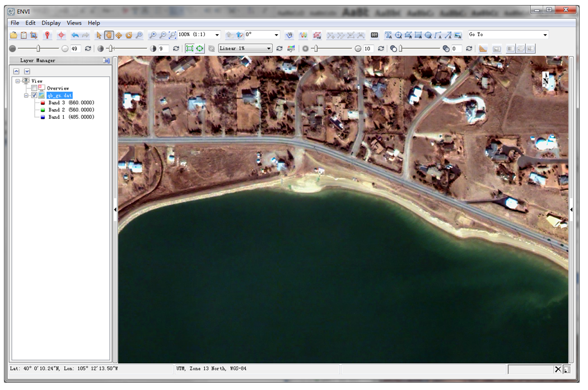
Task: Open the Help menu
Action: [x=94, y=23]
